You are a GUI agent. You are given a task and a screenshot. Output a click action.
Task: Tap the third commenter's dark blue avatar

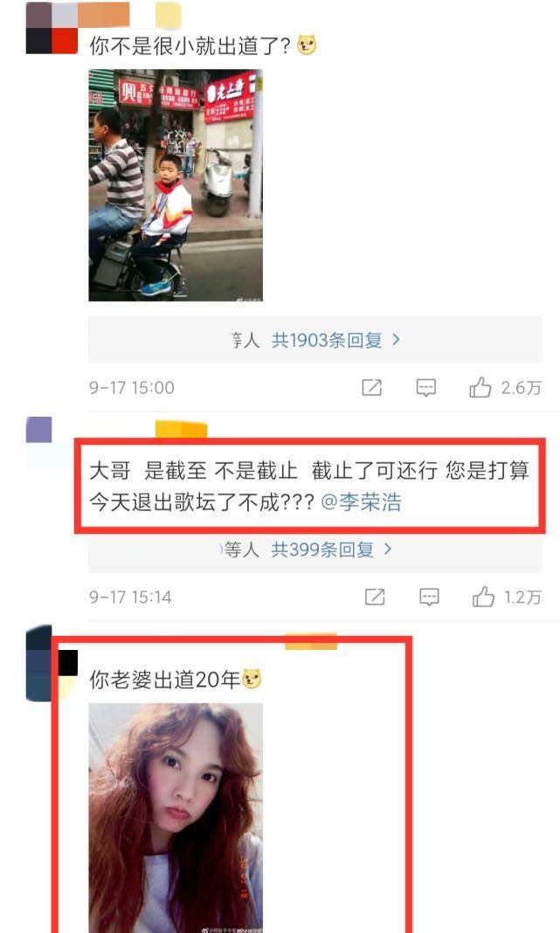[x=38, y=663]
